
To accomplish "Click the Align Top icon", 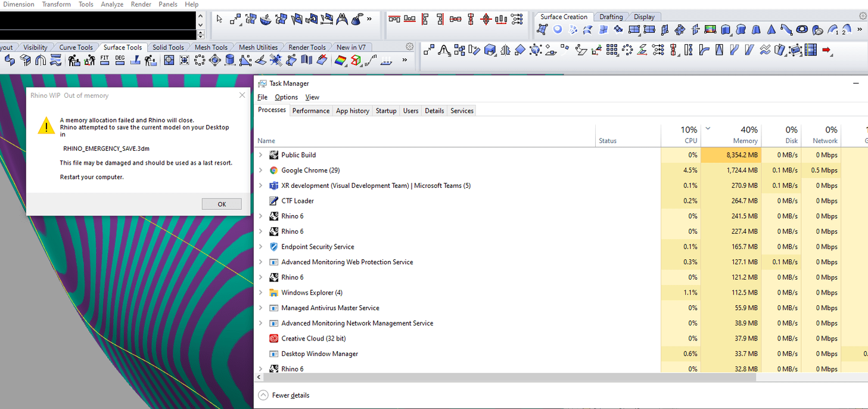I will (x=394, y=19).
